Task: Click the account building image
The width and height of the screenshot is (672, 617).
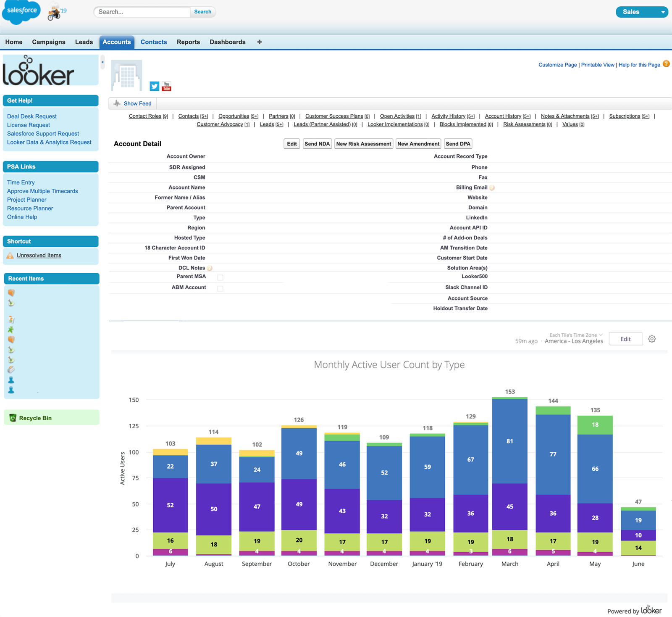Action: point(126,76)
